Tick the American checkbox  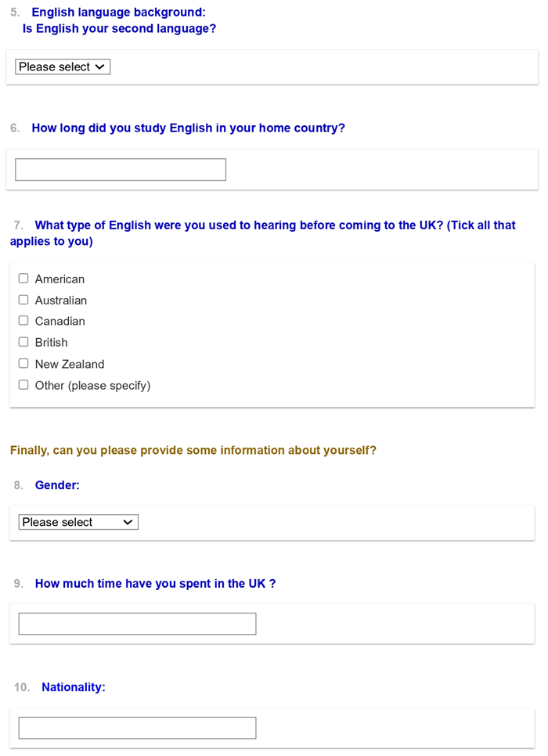click(23, 279)
